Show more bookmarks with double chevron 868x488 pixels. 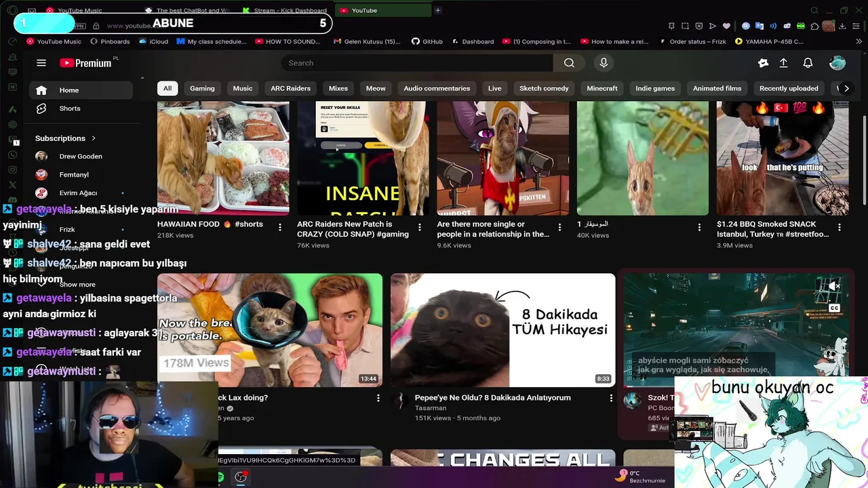click(x=858, y=41)
